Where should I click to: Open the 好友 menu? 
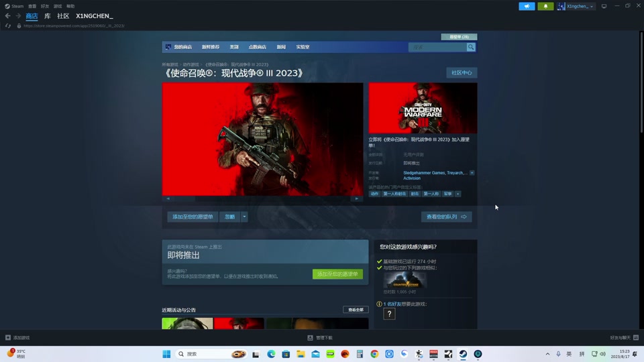[x=45, y=6]
